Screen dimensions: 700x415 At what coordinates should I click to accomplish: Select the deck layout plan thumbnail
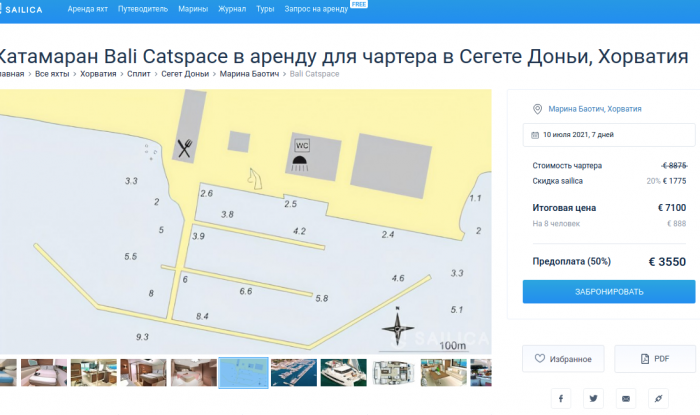pos(394,373)
